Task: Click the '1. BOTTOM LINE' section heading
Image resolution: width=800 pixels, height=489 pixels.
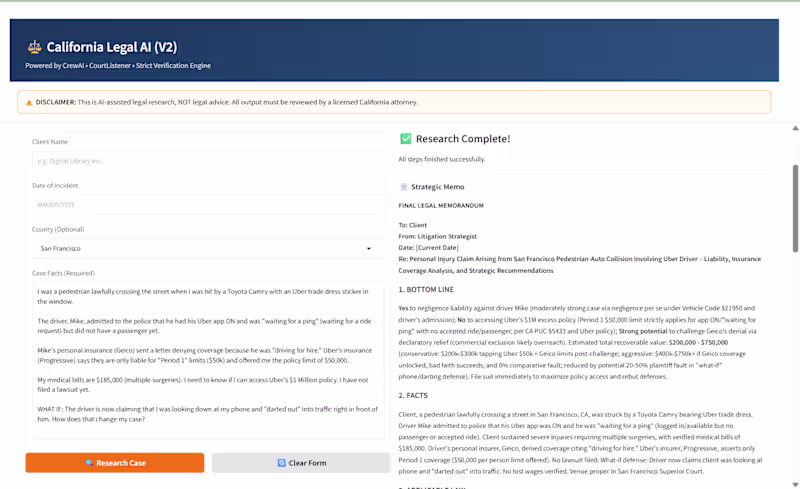Action: [426, 289]
